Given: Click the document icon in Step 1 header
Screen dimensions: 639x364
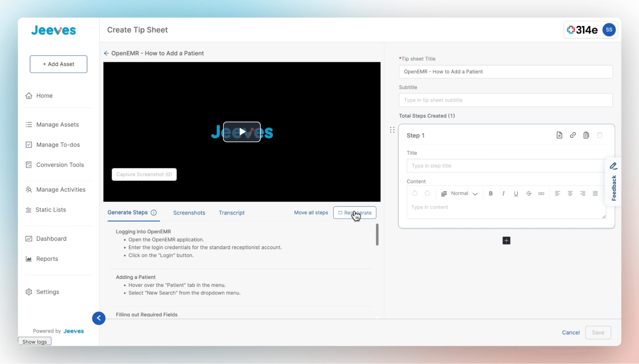Looking at the screenshot, I should pos(559,135).
